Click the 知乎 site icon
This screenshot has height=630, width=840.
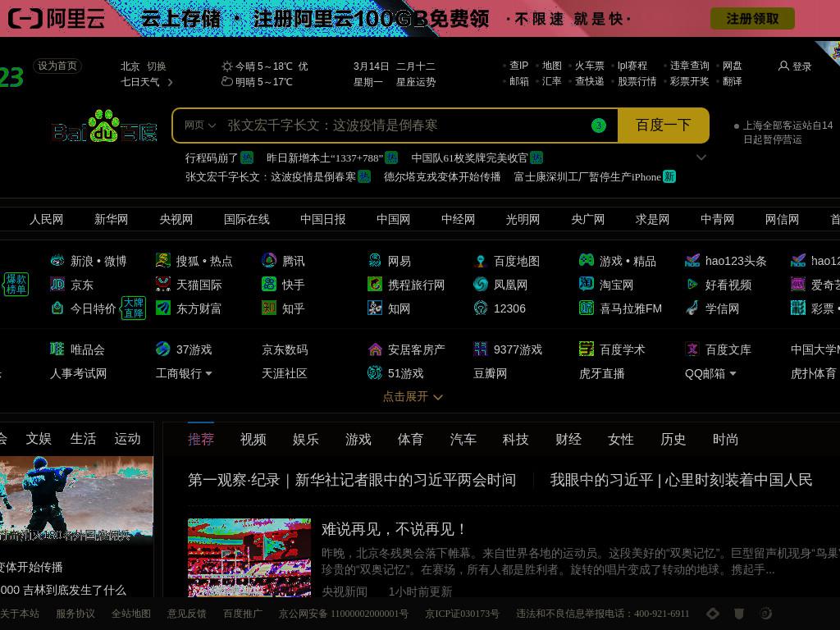pyautogui.click(x=269, y=308)
